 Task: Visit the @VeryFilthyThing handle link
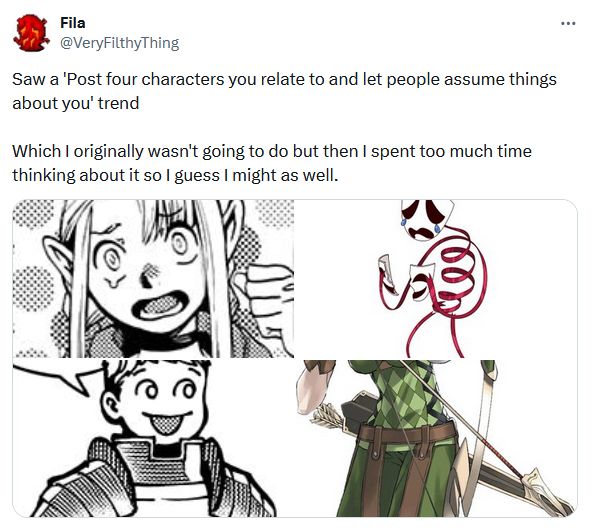click(120, 43)
